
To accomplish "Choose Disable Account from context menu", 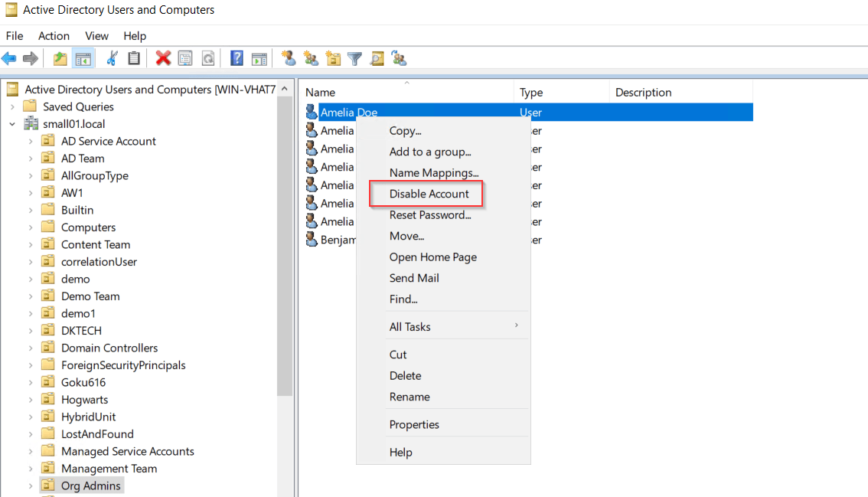I will 429,194.
